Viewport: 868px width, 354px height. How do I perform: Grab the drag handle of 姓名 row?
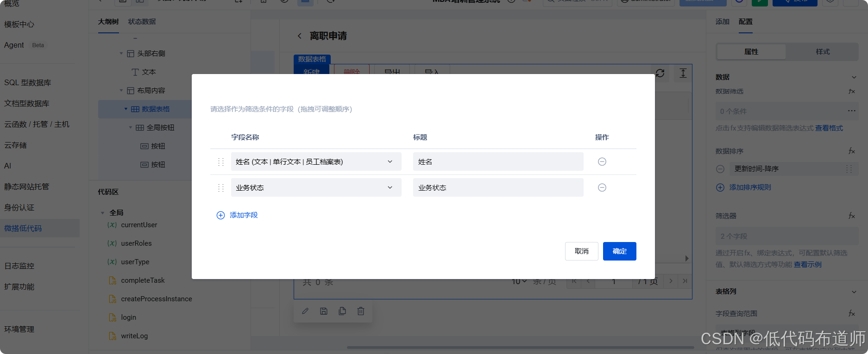[220, 161]
